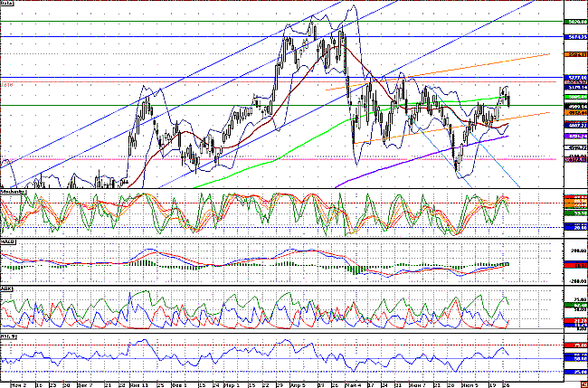Select the top green horizontal line at 5920
Image resolution: width=588 pixels, height=388 pixels.
tap(281, 22)
